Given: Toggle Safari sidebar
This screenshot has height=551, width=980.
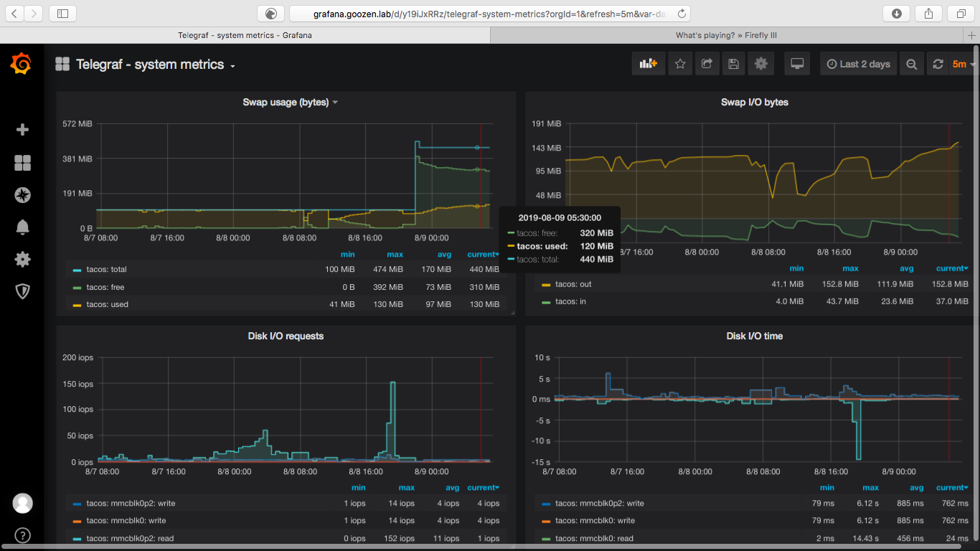Looking at the screenshot, I should click(63, 13).
